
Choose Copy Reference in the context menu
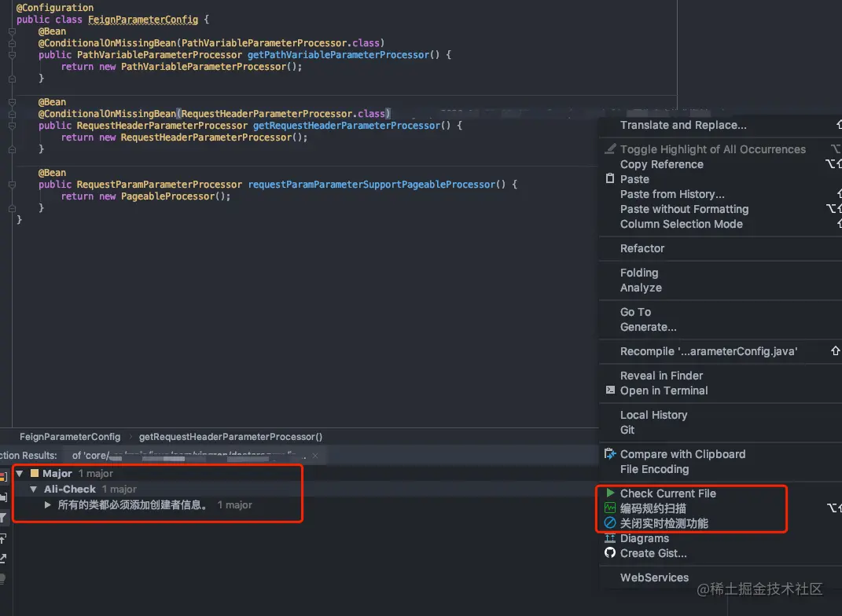tap(662, 164)
